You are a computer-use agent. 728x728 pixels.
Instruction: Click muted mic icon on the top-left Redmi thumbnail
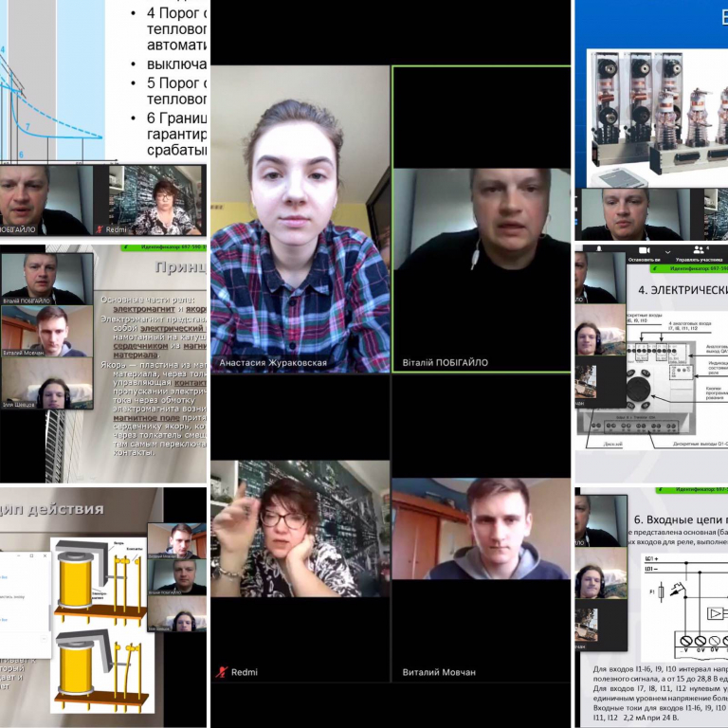pyautogui.click(x=100, y=228)
